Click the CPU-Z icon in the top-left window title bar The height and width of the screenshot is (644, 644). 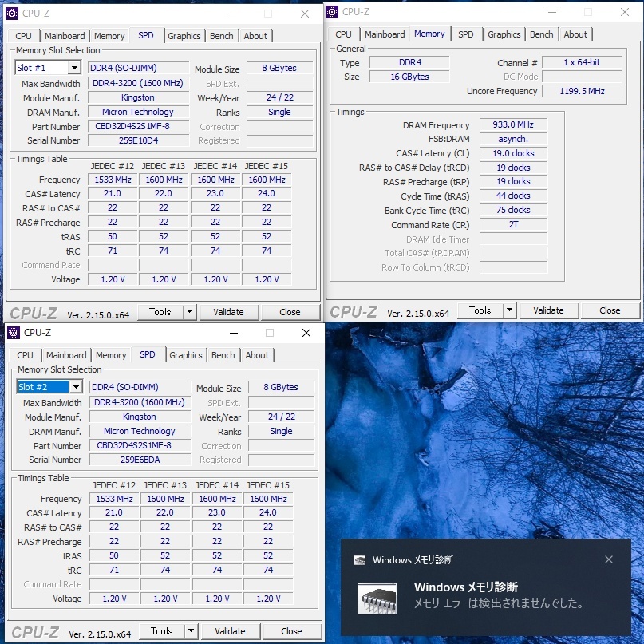(11, 13)
